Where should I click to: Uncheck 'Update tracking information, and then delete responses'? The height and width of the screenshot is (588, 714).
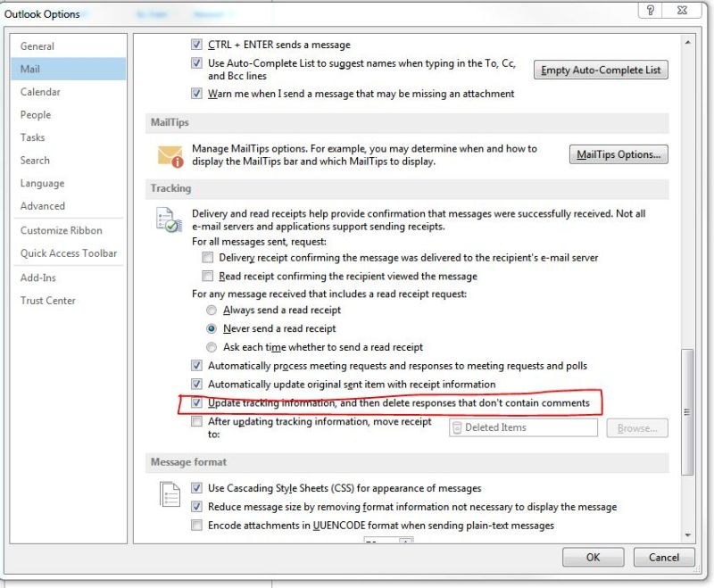point(196,402)
